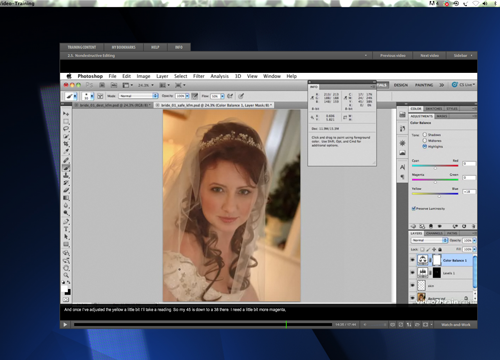Open brush Mode dropdown in options bar
The width and height of the screenshot is (500, 360).
[x=138, y=96]
